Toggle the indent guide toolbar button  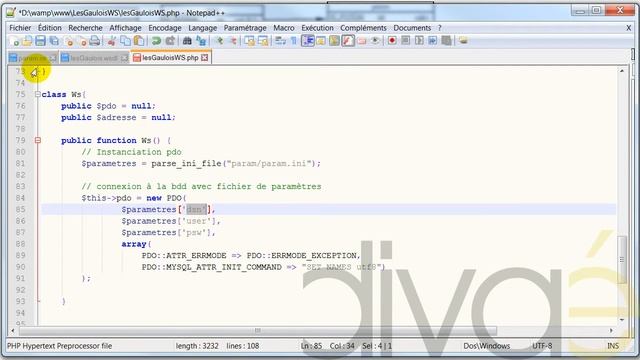click(x=308, y=41)
